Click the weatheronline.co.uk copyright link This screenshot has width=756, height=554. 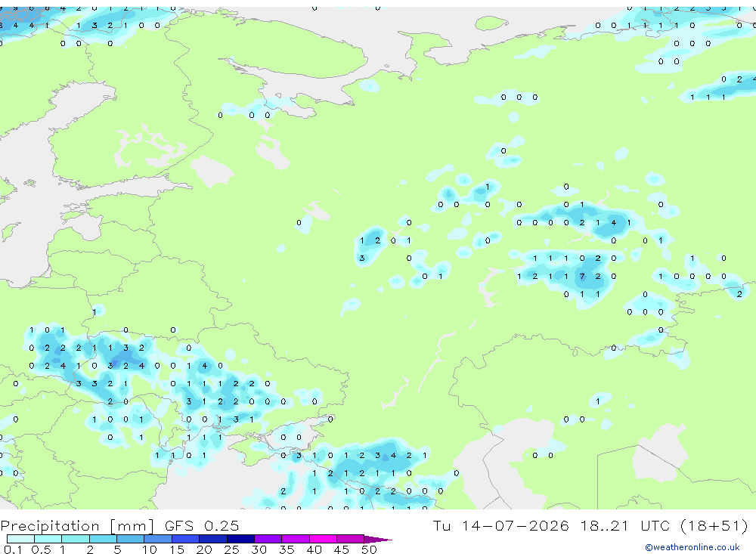[692, 547]
